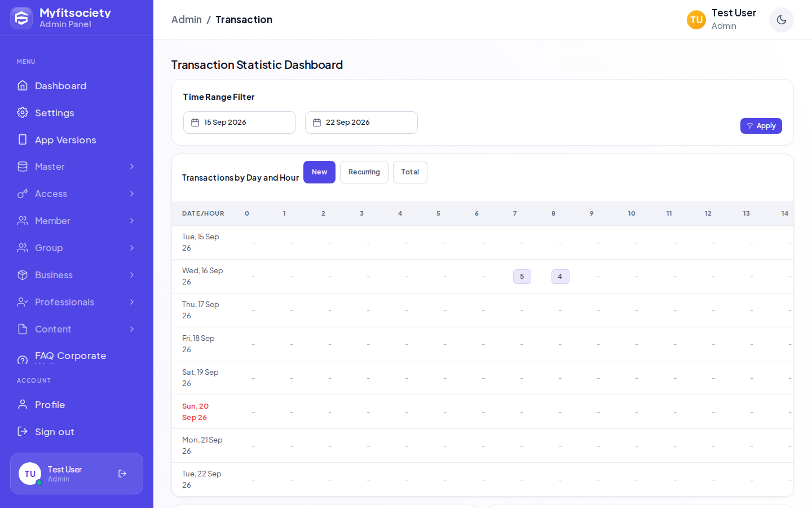The width and height of the screenshot is (812, 508).
Task: Click Wed 16 Sep hour 7 cell value 5
Action: coord(522,277)
